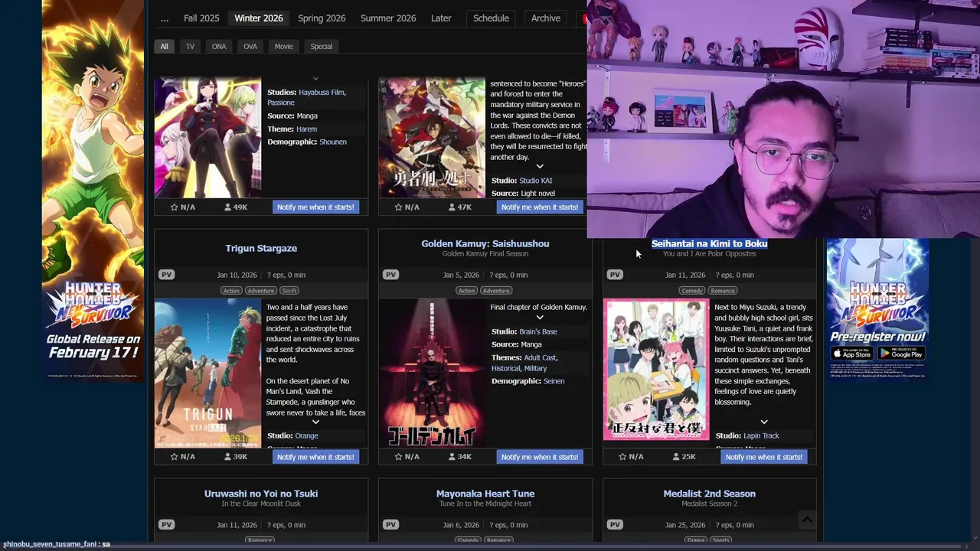The height and width of the screenshot is (551, 980).
Task: Expand the Studio KAI card synopsis chevron
Action: (x=540, y=167)
